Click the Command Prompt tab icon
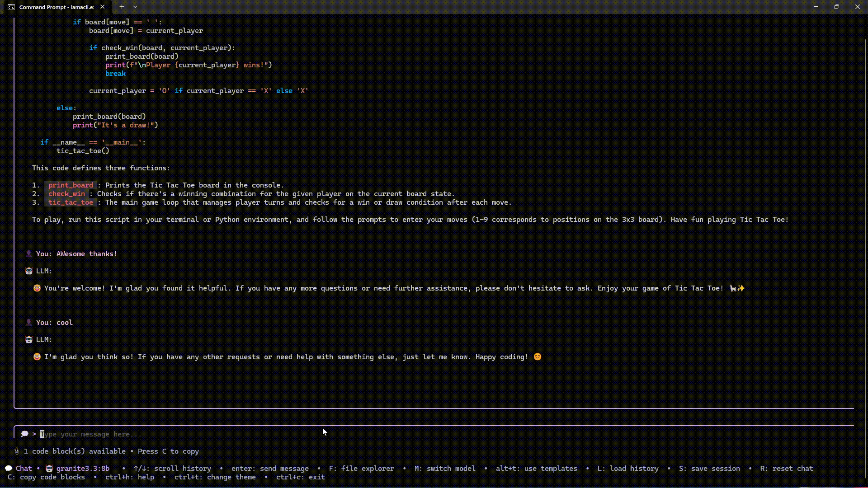 pos(11,7)
